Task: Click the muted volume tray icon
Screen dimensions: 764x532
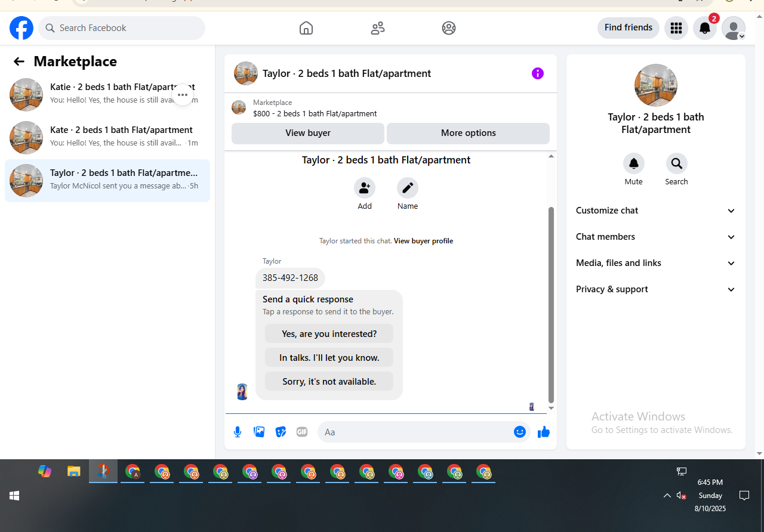Action: point(682,496)
